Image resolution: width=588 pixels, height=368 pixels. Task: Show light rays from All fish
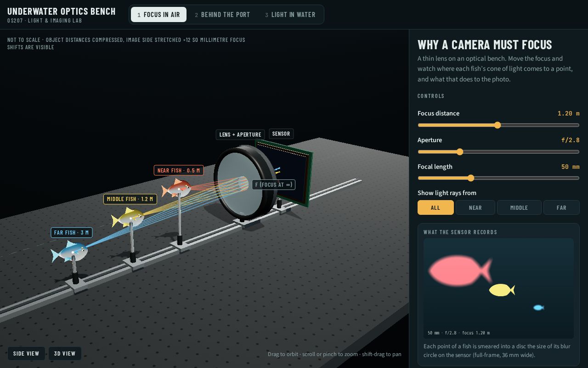pos(435,207)
